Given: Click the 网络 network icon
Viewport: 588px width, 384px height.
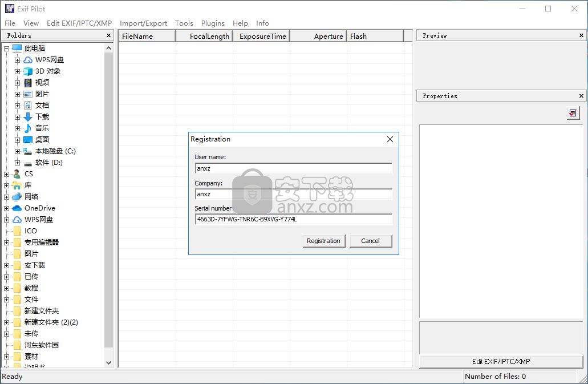Looking at the screenshot, I should coord(17,197).
